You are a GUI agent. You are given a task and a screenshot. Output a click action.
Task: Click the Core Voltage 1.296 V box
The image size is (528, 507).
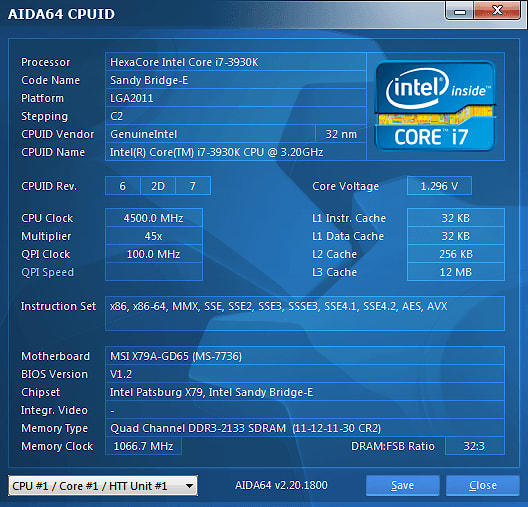pyautogui.click(x=439, y=186)
